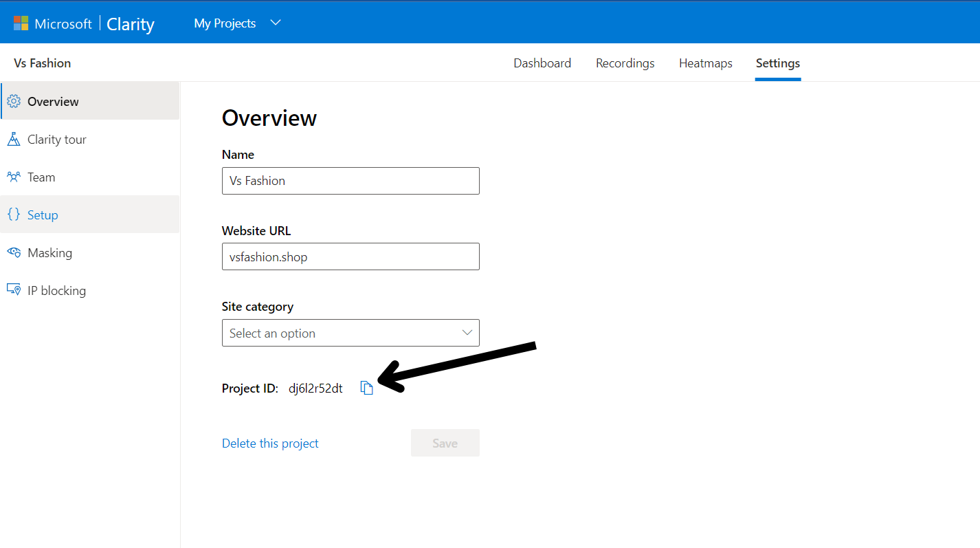980x548 pixels.
Task: Click the Site category chevron arrow
Action: tap(467, 333)
